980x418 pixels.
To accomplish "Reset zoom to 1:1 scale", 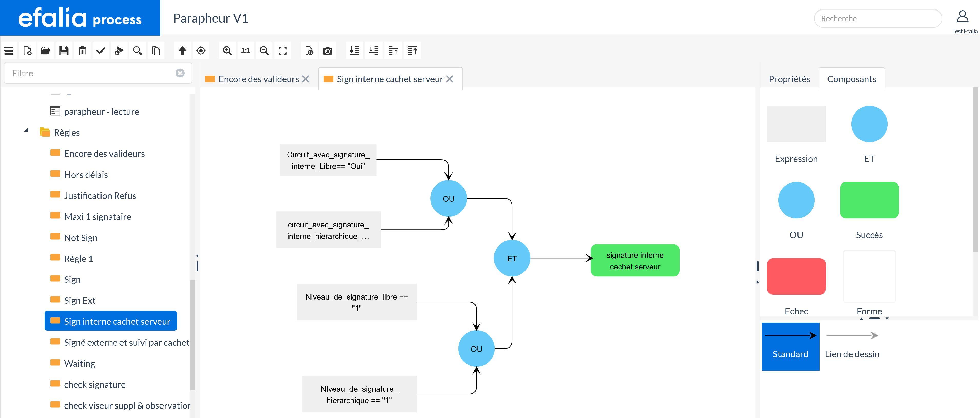I will pyautogui.click(x=245, y=50).
